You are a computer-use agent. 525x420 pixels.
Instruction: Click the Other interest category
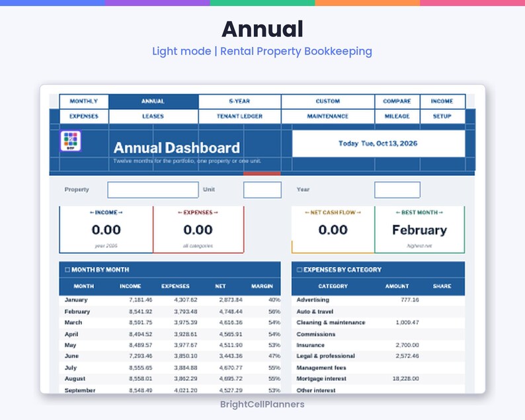(316, 390)
